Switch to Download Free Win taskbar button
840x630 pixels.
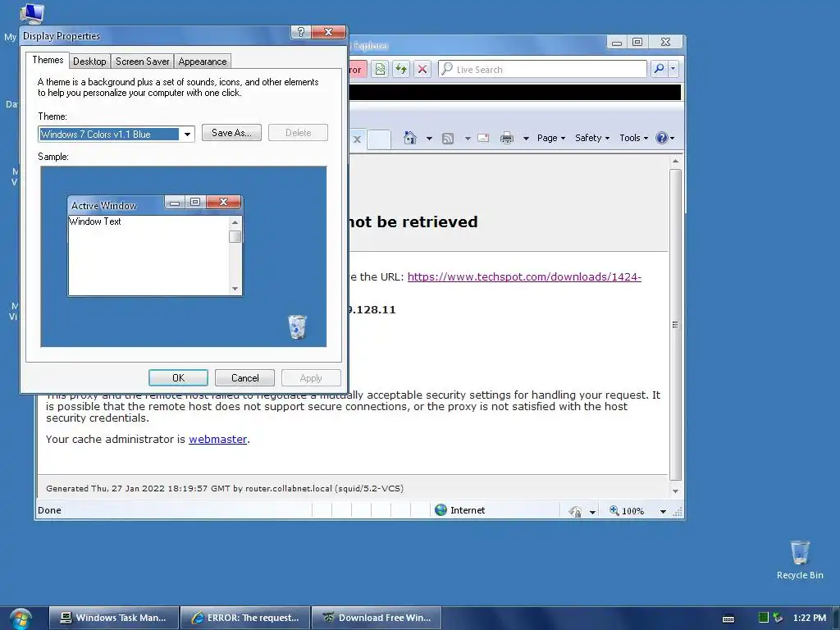[377, 618]
